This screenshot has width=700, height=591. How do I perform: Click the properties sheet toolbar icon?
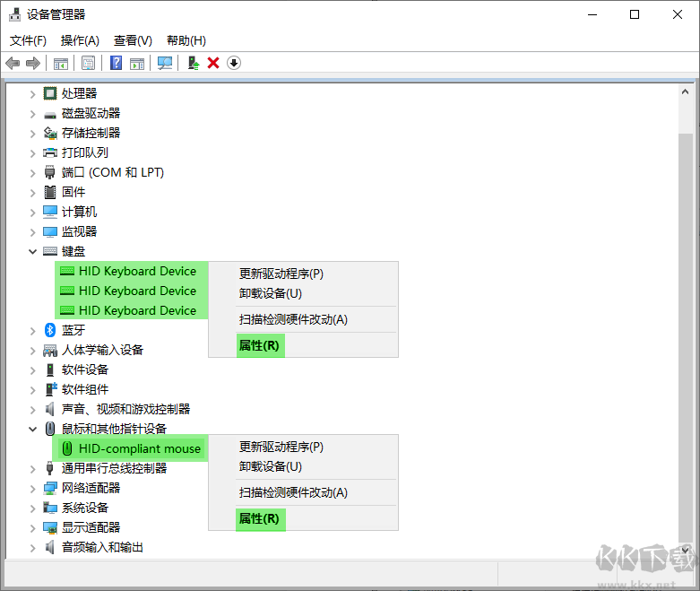click(x=88, y=63)
